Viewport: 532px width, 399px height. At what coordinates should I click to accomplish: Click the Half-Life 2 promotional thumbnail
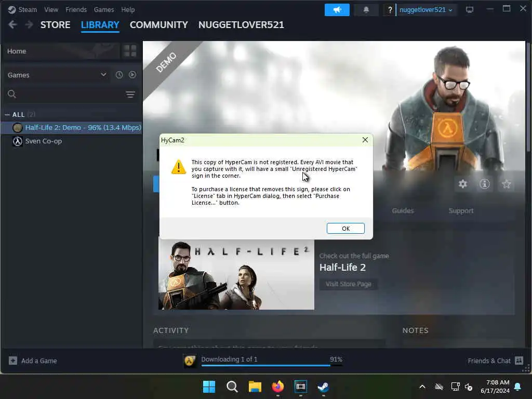236,274
